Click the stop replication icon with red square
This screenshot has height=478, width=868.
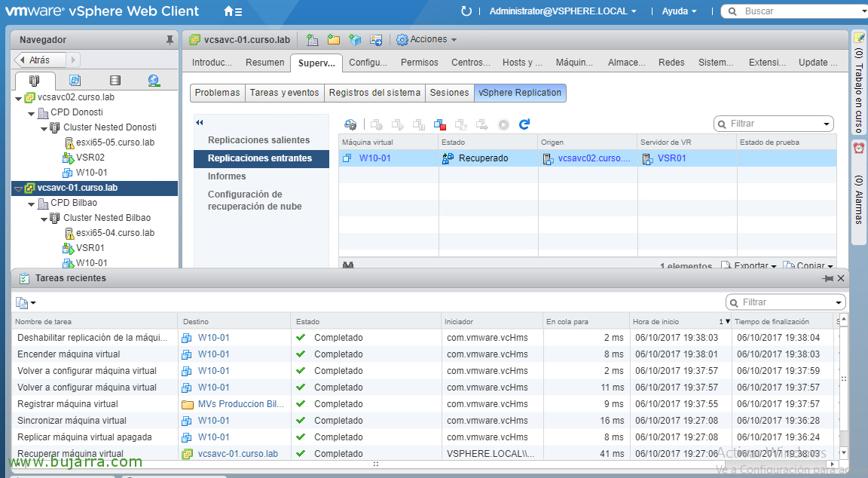tap(440, 124)
